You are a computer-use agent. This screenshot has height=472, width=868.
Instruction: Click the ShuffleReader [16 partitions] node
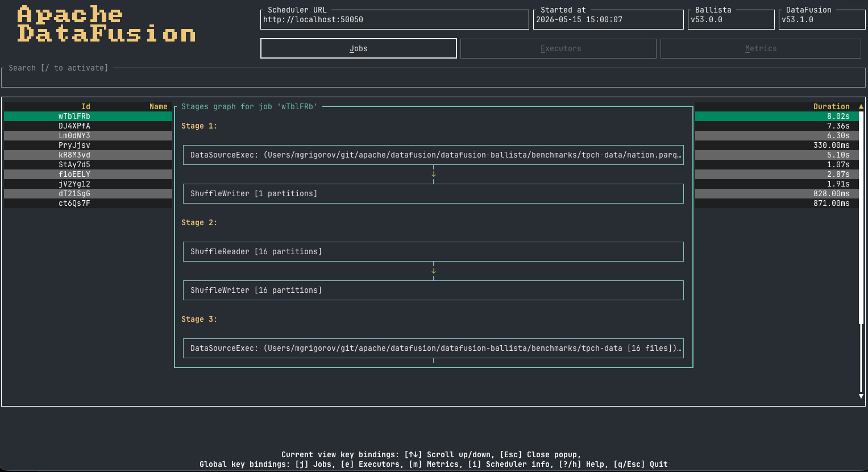coord(433,251)
